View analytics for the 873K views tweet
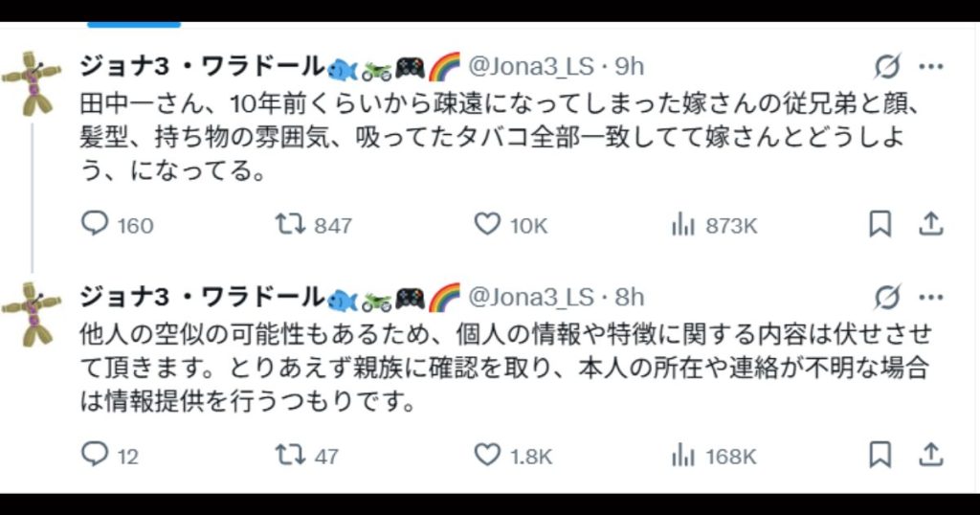This screenshot has width=980, height=515. pos(683,225)
